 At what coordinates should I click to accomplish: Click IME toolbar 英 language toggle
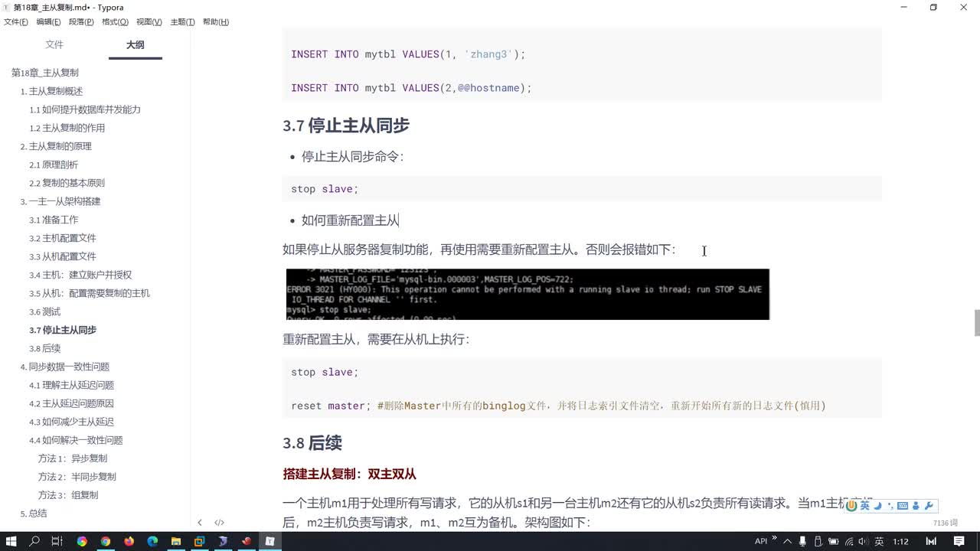click(x=864, y=506)
